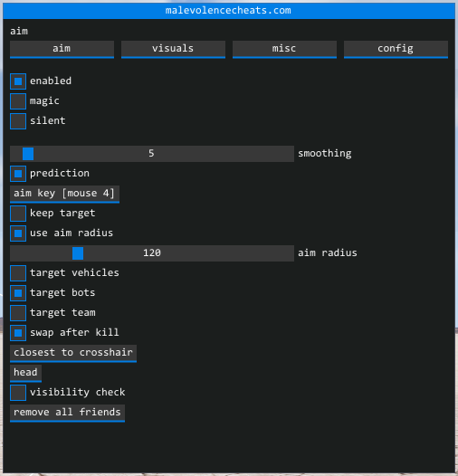
Task: Click the aim radius label text
Action: pyautogui.click(x=328, y=253)
